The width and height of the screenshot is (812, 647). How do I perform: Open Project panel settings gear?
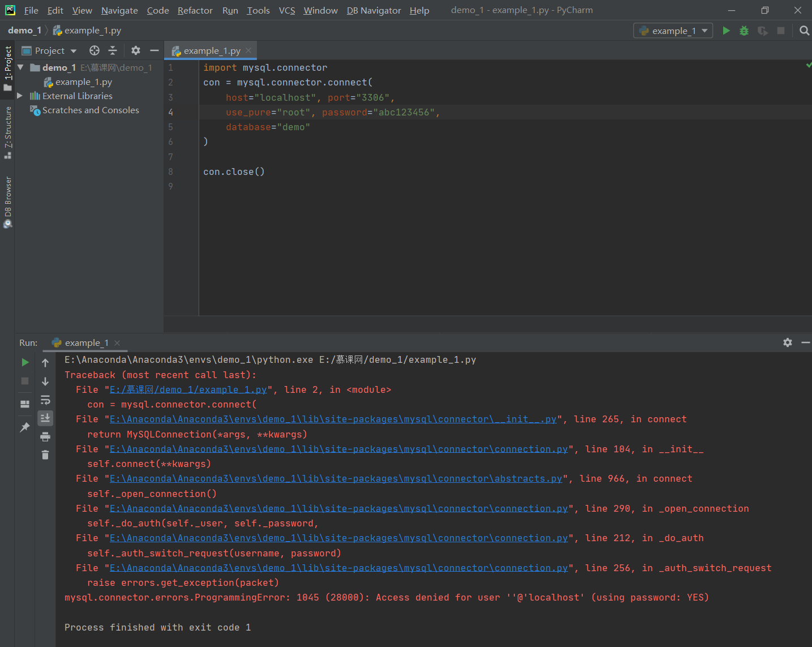tap(136, 50)
